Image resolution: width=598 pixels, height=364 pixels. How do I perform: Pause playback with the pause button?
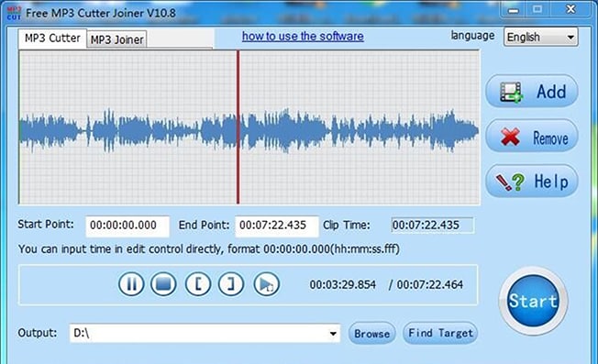(x=131, y=284)
